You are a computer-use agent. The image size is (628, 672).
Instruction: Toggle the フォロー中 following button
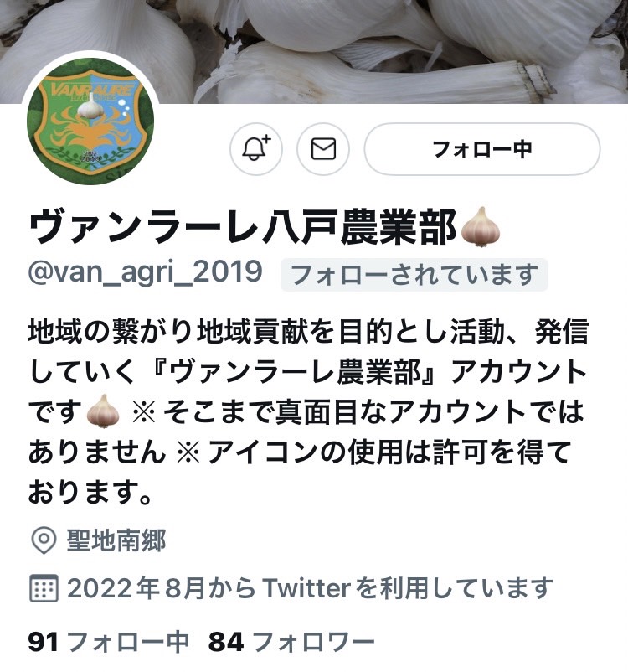482,148
